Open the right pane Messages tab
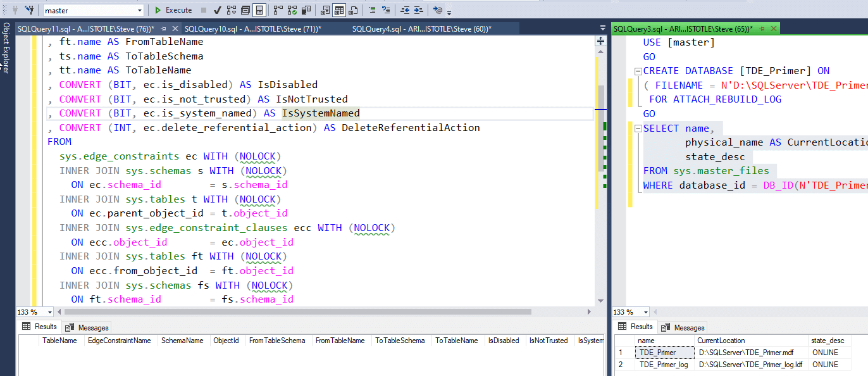This screenshot has width=868, height=376. (x=683, y=327)
